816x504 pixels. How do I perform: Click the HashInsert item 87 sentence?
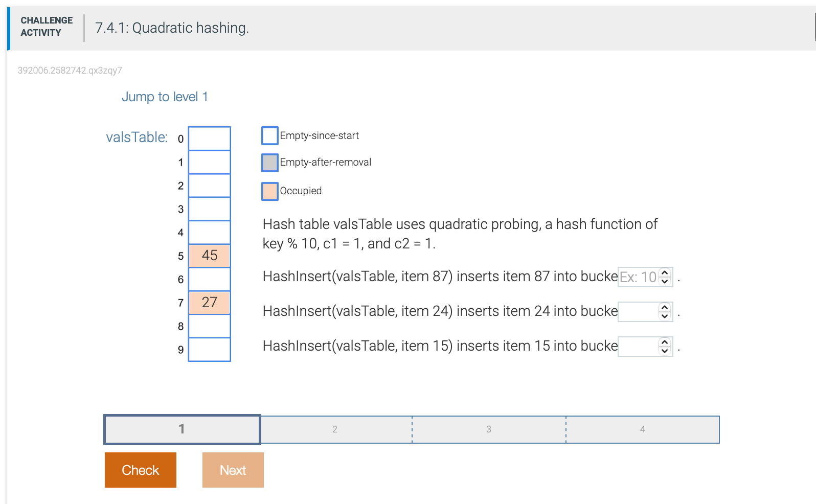[x=440, y=277]
